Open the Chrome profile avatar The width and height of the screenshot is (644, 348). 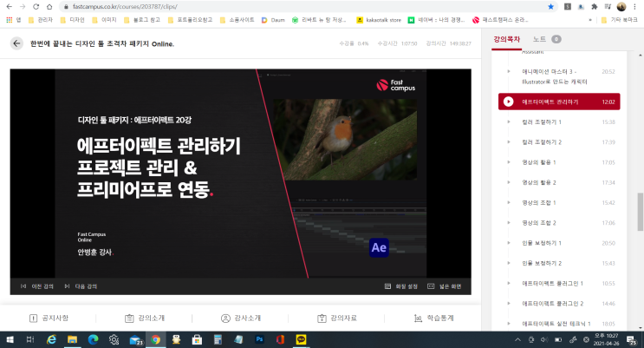pos(621,7)
